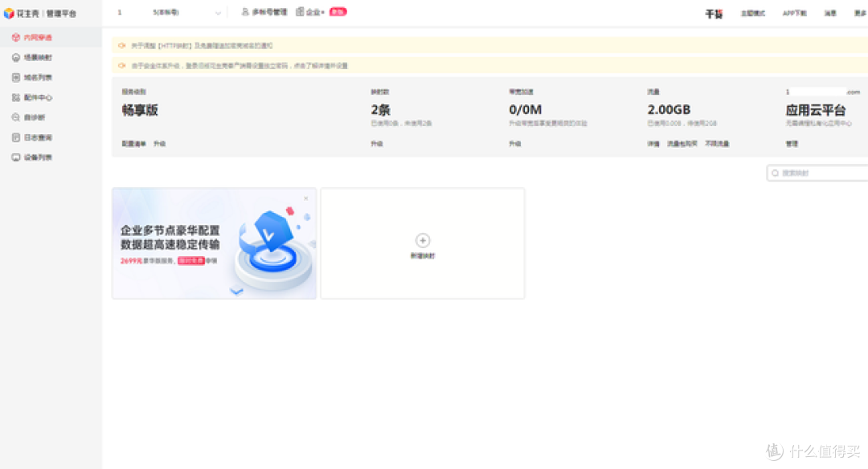
Task: Click the 企业 building icon
Action: pos(300,11)
